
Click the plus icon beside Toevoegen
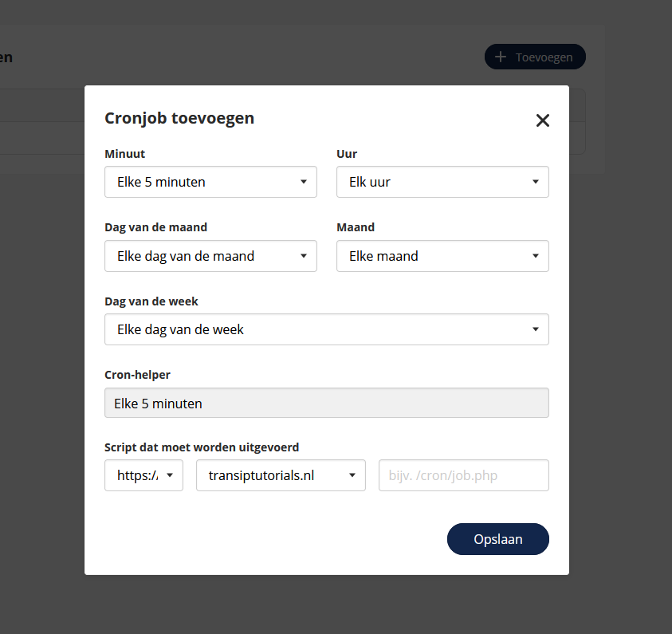[x=501, y=57]
